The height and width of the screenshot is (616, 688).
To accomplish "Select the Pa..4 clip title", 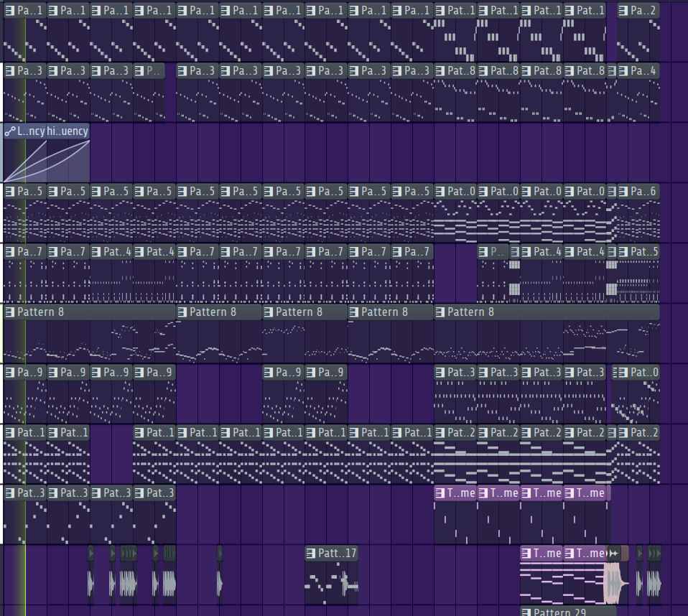I will [643, 70].
